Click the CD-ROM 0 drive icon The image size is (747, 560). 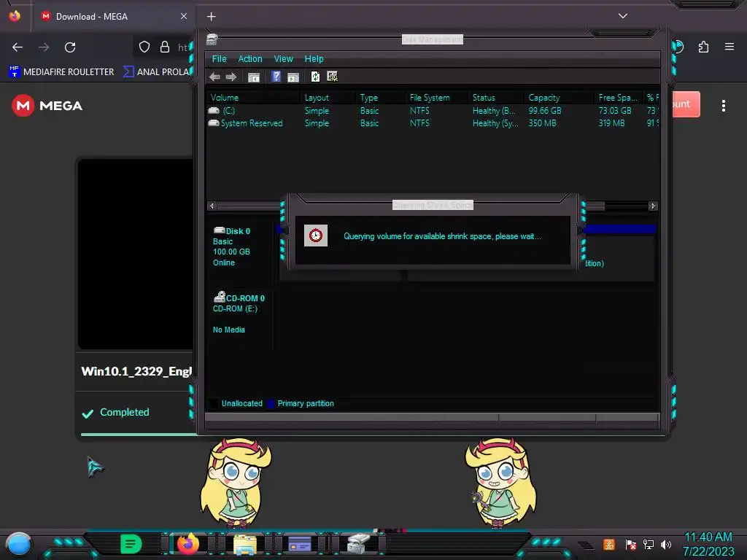click(x=219, y=297)
